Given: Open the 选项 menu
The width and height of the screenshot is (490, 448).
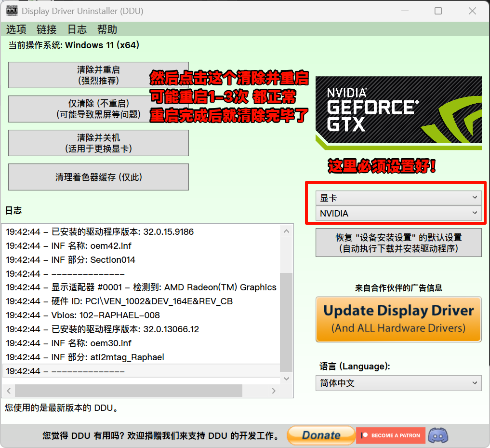Looking at the screenshot, I should pyautogui.click(x=16, y=29).
